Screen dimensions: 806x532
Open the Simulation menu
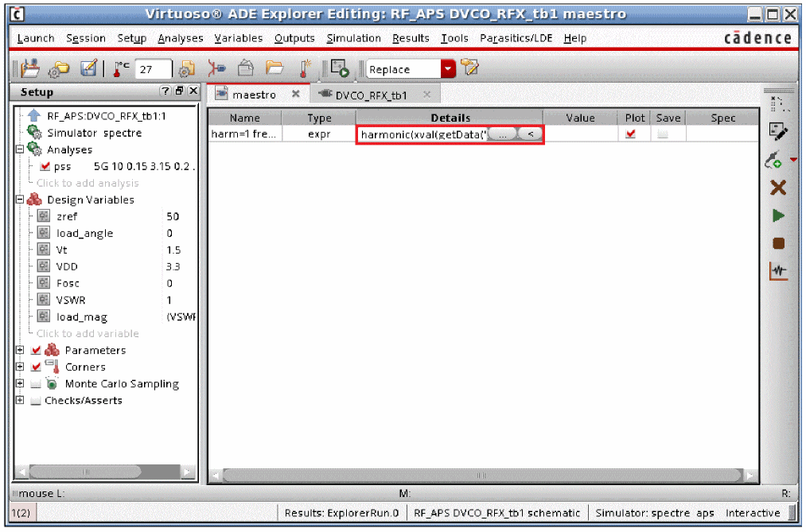point(353,38)
